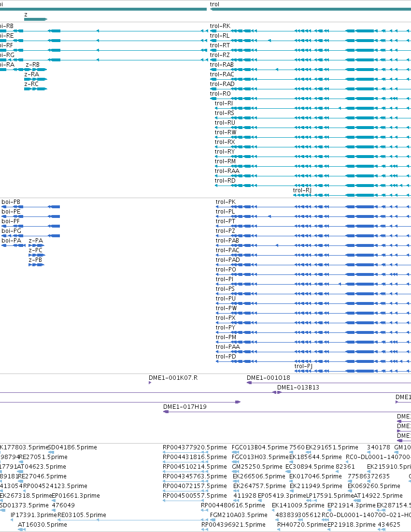The width and height of the screenshot is (411, 532).
Task: Click the trol-PI protein label
Action: click(225, 279)
